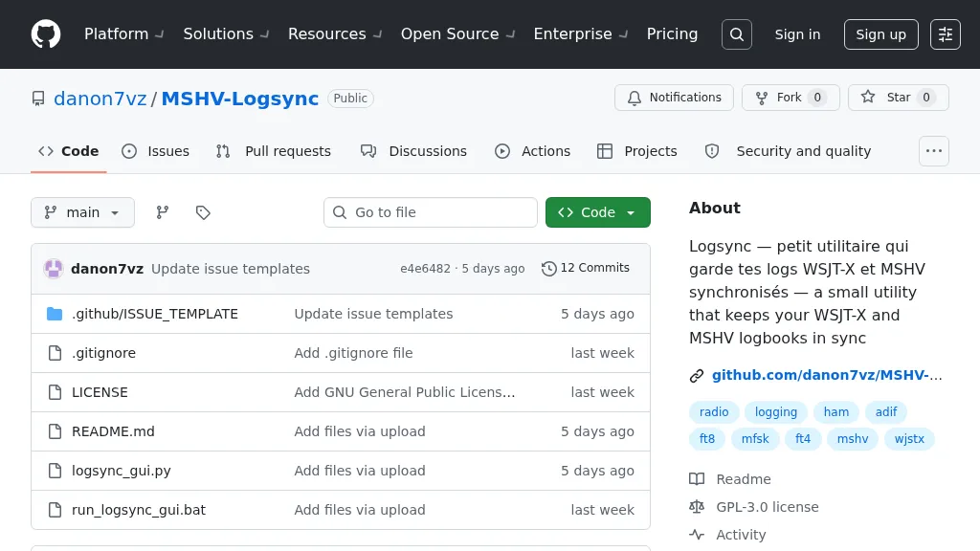Open the Discussions tab
Image resolution: width=980 pixels, height=551 pixels.
click(x=413, y=151)
